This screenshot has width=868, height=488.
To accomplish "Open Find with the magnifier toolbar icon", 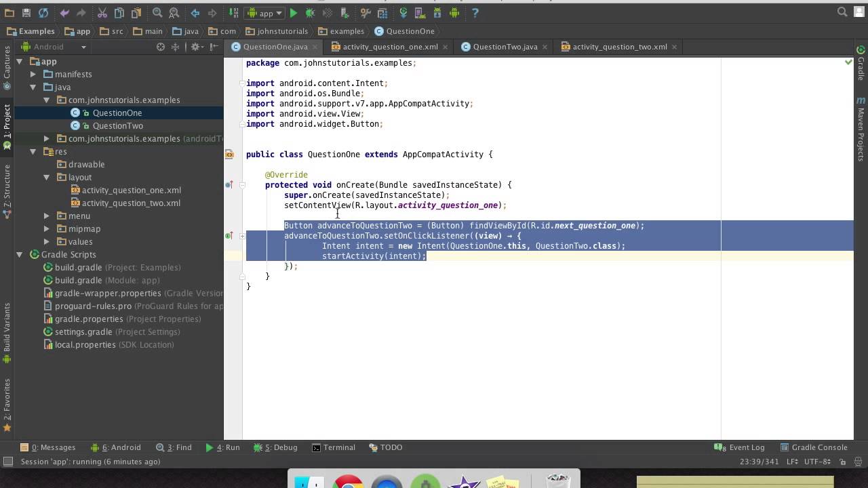I will click(x=157, y=13).
